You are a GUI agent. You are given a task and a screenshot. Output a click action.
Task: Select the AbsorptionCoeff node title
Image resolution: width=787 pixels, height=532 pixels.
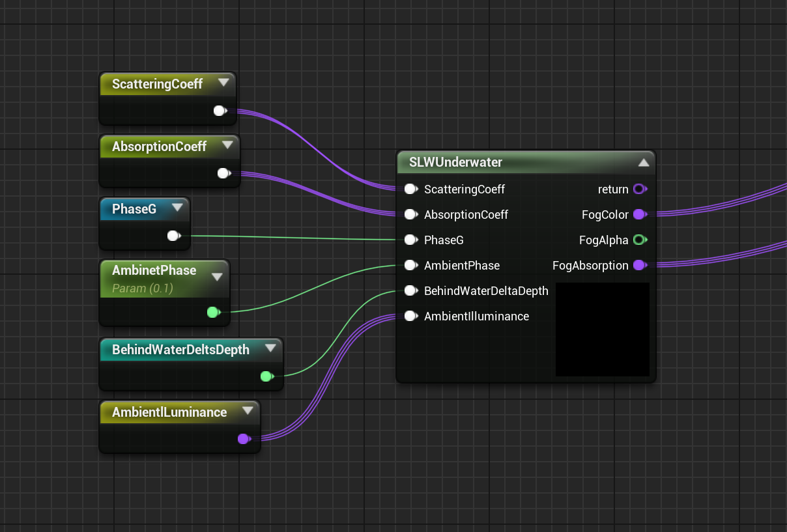pyautogui.click(x=159, y=147)
